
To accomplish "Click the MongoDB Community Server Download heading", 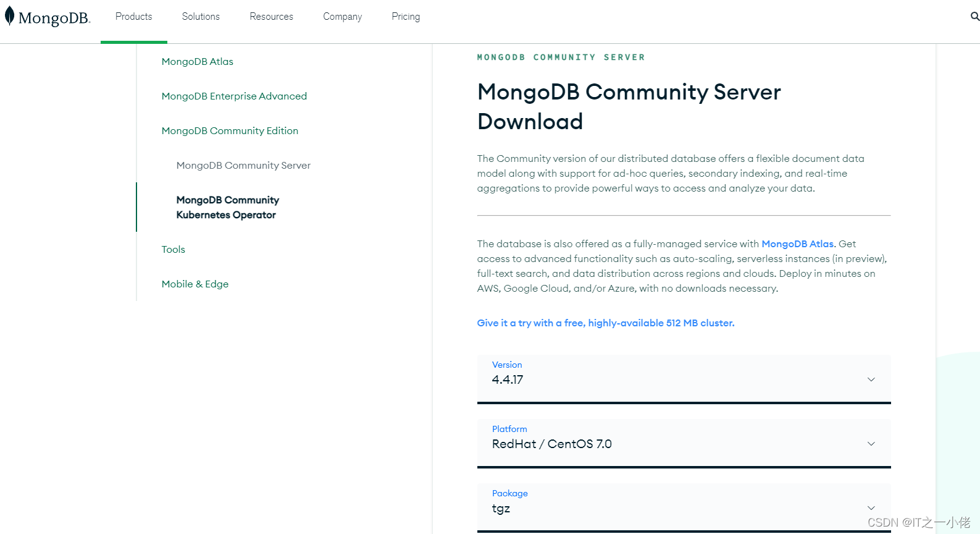I will click(629, 107).
